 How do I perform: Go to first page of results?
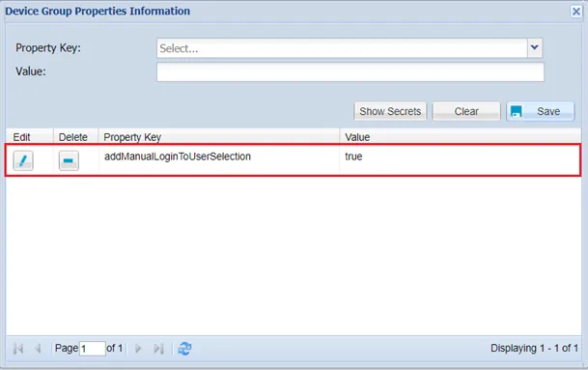coord(18,349)
